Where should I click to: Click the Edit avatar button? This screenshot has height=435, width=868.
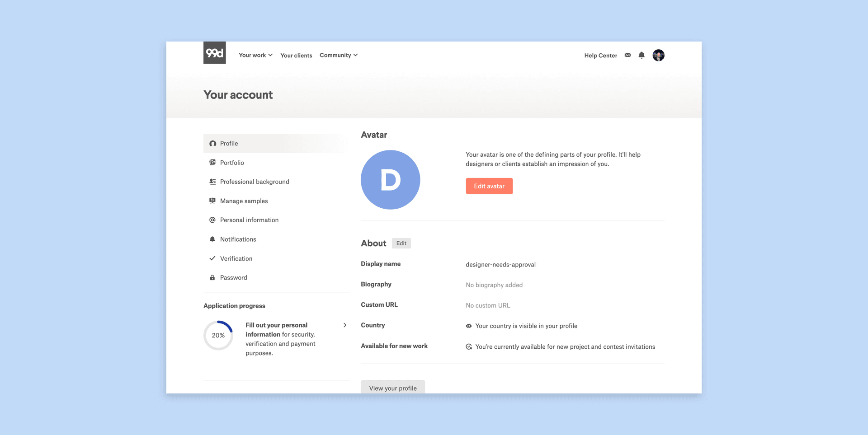(x=489, y=186)
